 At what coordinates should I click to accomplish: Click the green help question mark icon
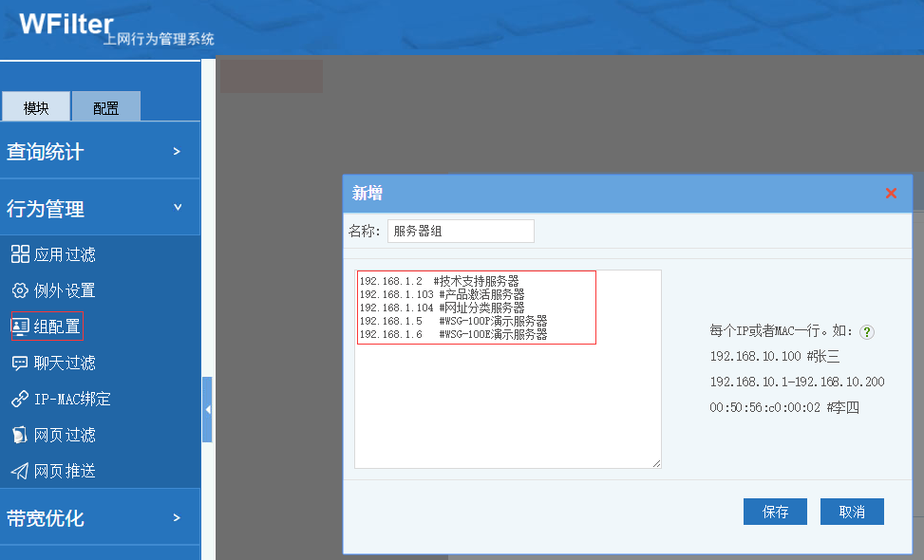pyautogui.click(x=866, y=332)
